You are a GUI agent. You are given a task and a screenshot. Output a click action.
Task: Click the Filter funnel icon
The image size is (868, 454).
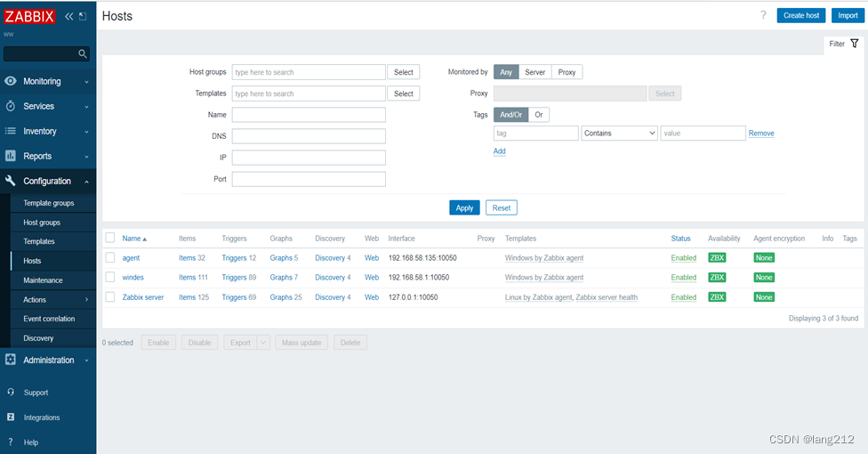coord(855,44)
